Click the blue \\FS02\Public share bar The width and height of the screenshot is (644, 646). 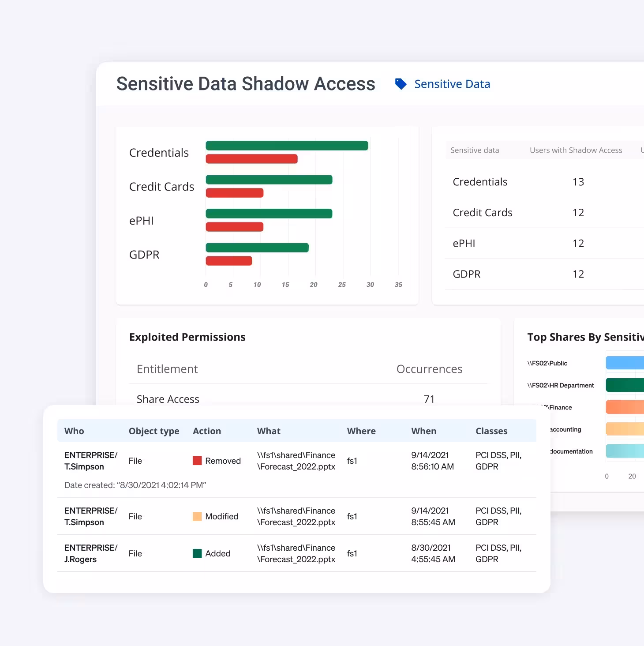coord(625,363)
